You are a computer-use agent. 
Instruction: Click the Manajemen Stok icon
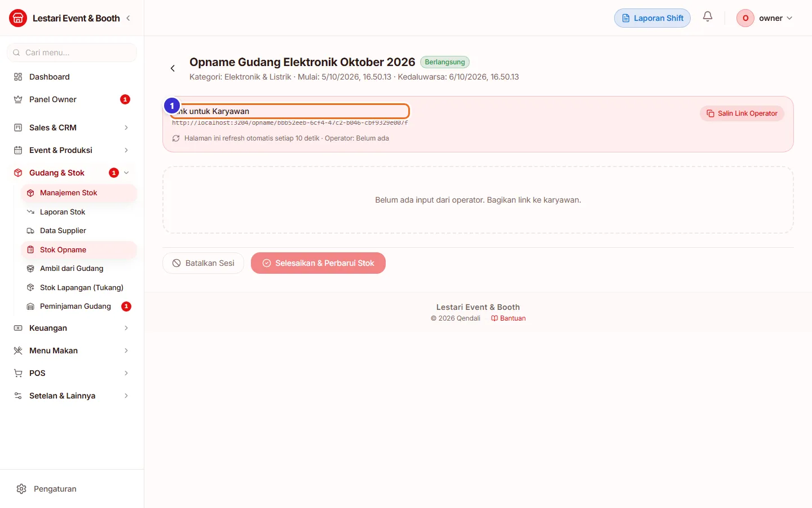(30, 193)
